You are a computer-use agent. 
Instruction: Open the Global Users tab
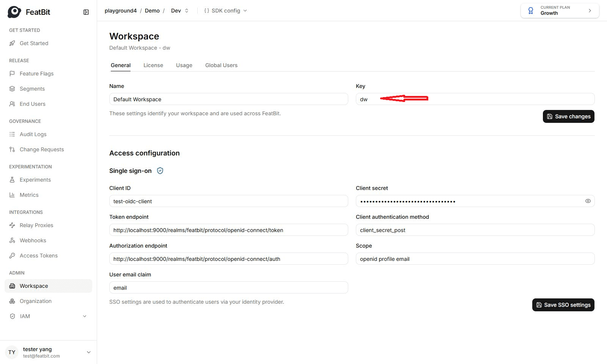point(221,65)
